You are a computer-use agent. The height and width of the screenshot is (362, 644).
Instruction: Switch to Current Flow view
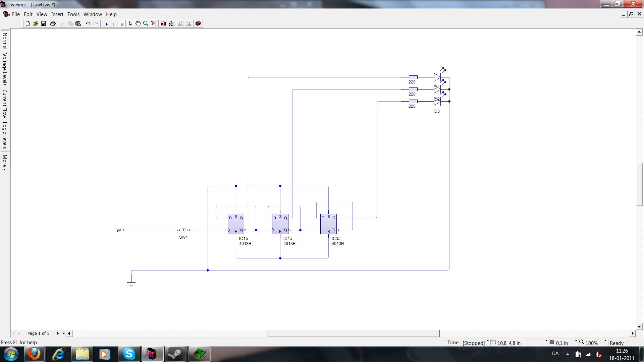[5, 104]
